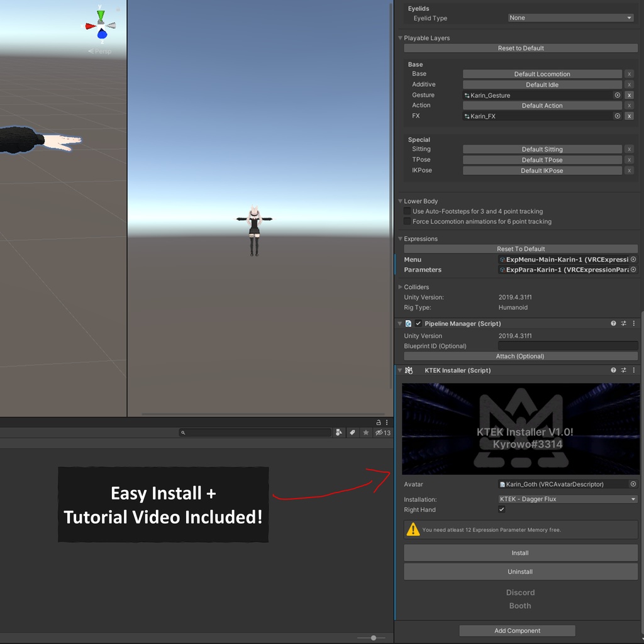Open the Eyelid Type dropdown
The width and height of the screenshot is (644, 644).
tap(569, 18)
